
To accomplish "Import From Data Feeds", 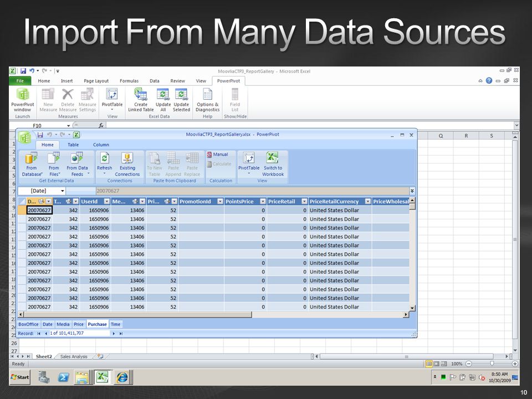I will coord(78,165).
